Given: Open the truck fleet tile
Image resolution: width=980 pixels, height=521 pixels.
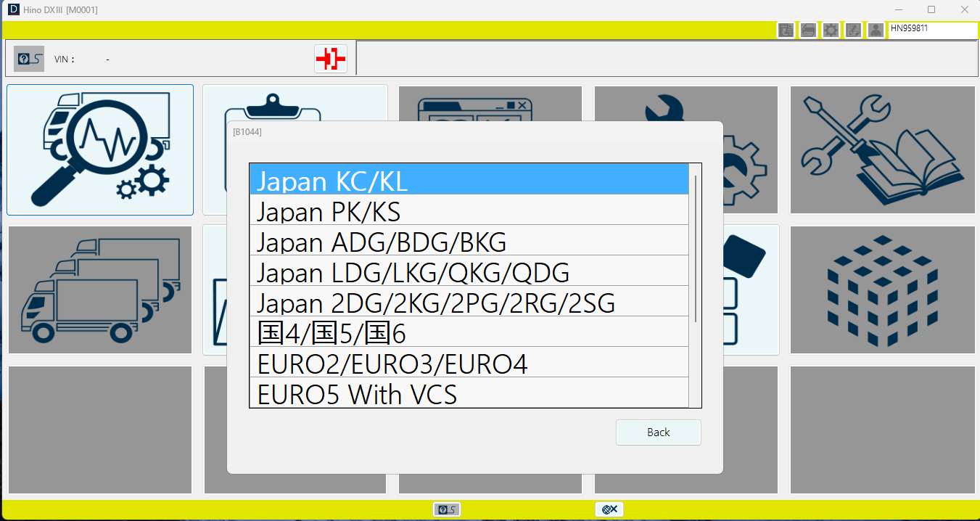Looking at the screenshot, I should (100, 290).
